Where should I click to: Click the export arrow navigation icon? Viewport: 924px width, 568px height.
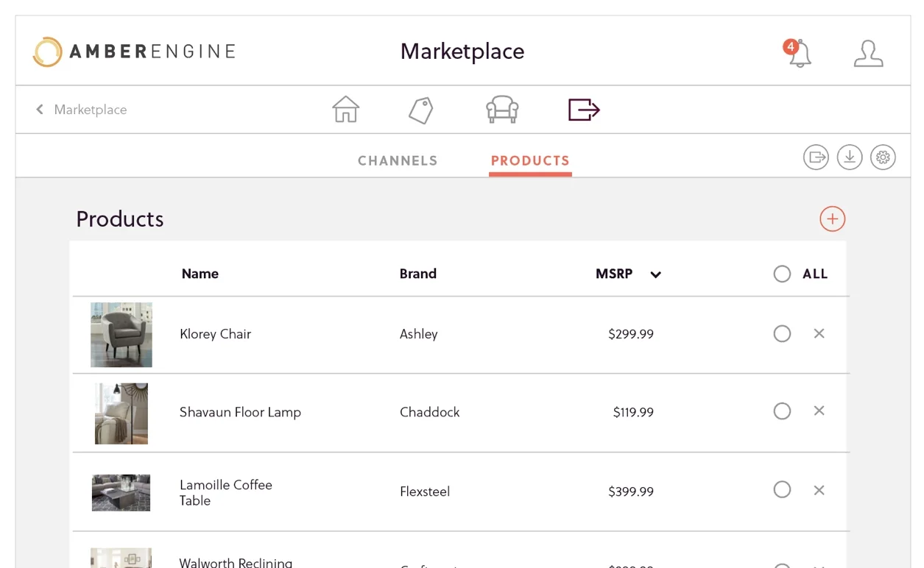coord(584,110)
